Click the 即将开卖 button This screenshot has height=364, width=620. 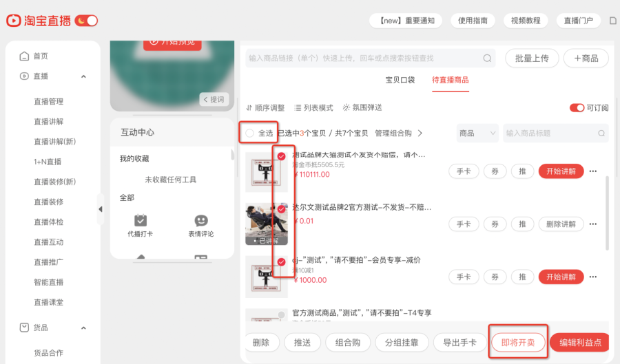point(518,342)
